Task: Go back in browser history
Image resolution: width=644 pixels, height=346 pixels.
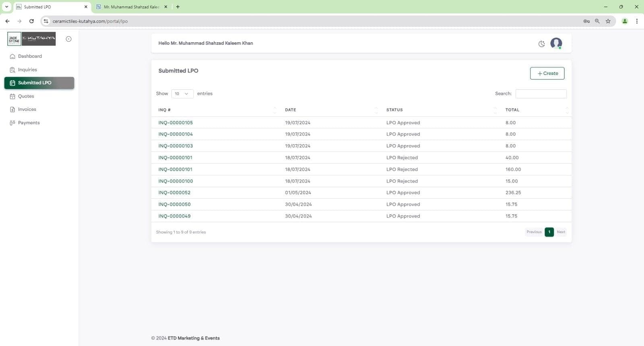Action: click(x=7, y=21)
